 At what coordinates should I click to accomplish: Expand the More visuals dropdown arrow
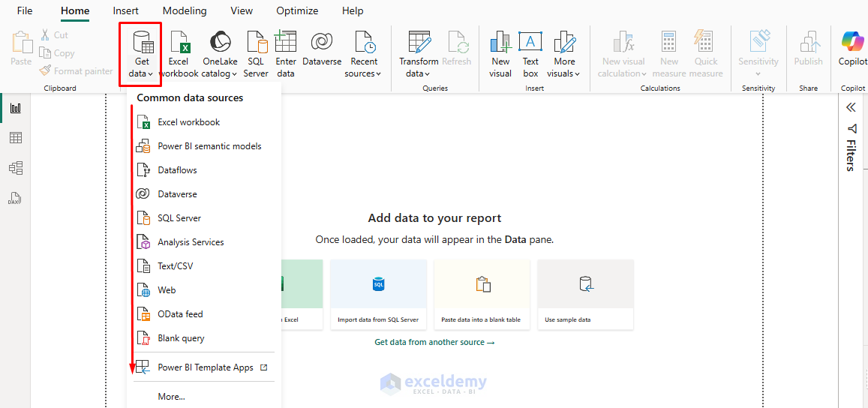pyautogui.click(x=578, y=74)
